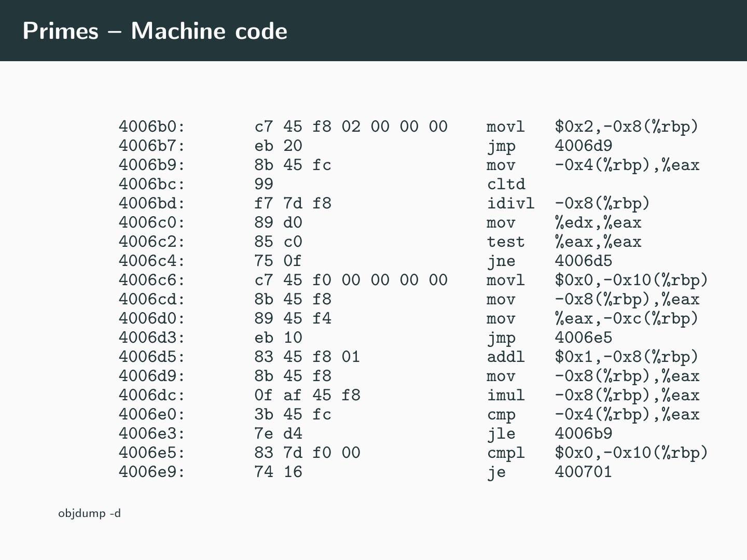Click the 'jle' instruction mnemonic
Image resolution: width=747 pixels, height=560 pixels.
[x=501, y=433]
